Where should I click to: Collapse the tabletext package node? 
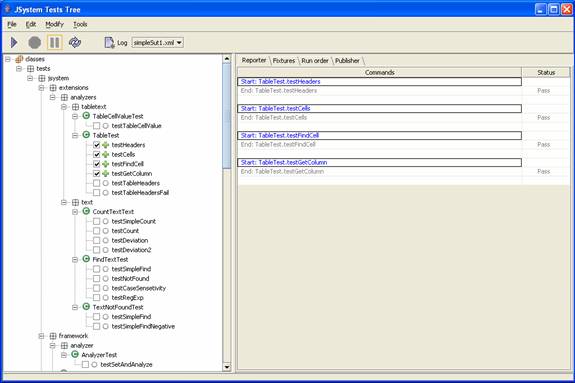(64, 107)
